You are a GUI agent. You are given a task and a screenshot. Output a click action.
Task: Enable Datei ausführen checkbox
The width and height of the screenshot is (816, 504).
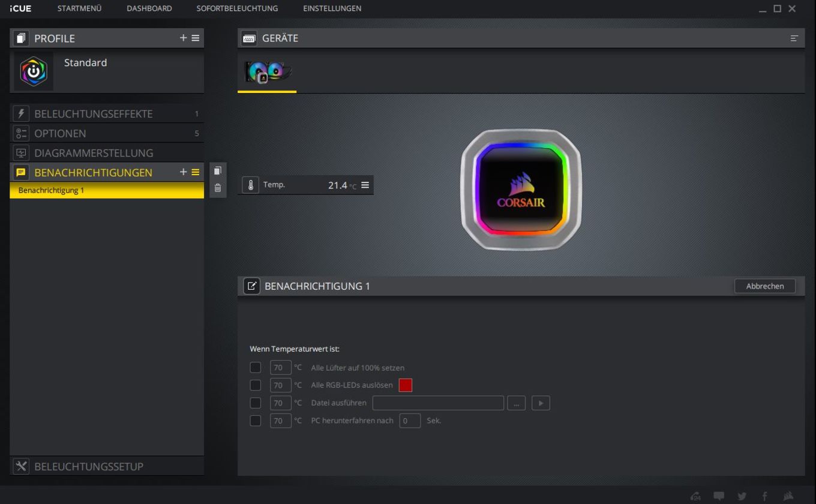click(x=256, y=403)
